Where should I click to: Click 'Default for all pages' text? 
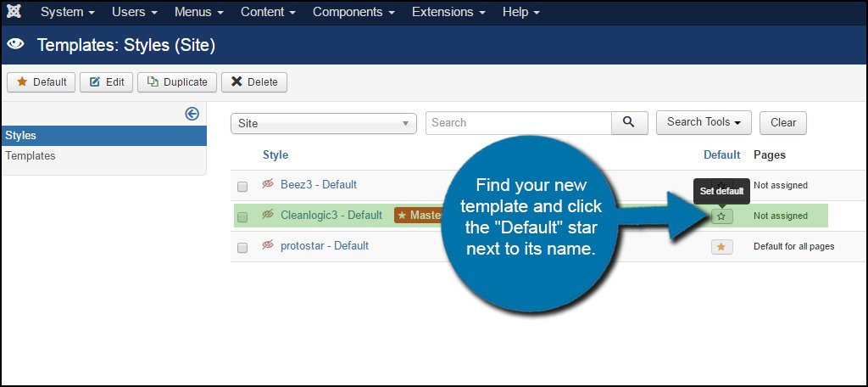pyautogui.click(x=793, y=246)
